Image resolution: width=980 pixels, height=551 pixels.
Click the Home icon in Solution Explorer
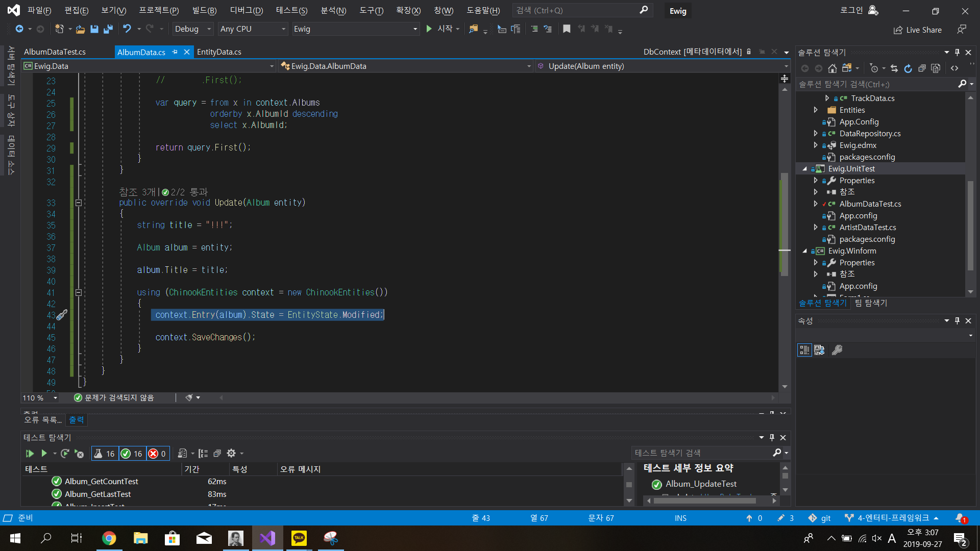point(832,68)
